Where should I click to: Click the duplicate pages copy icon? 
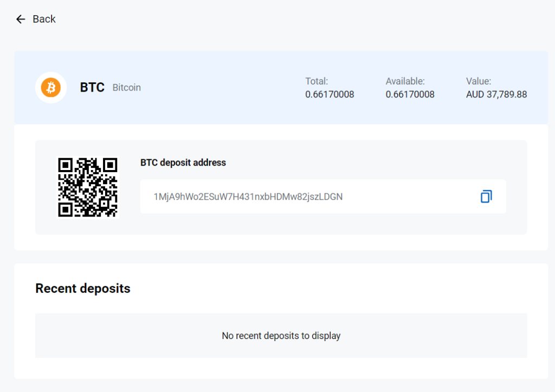pyautogui.click(x=486, y=196)
